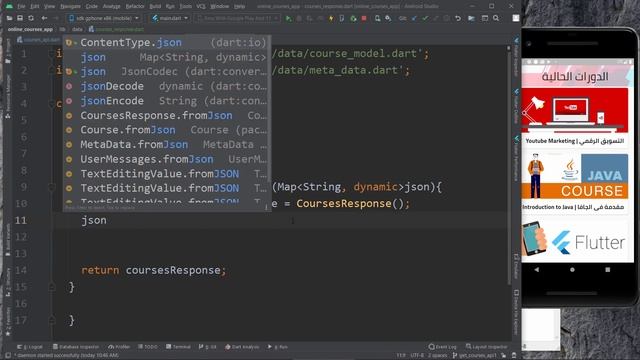The image size is (640, 360).
Task: Click the return keyword on line 14
Action: point(100,270)
